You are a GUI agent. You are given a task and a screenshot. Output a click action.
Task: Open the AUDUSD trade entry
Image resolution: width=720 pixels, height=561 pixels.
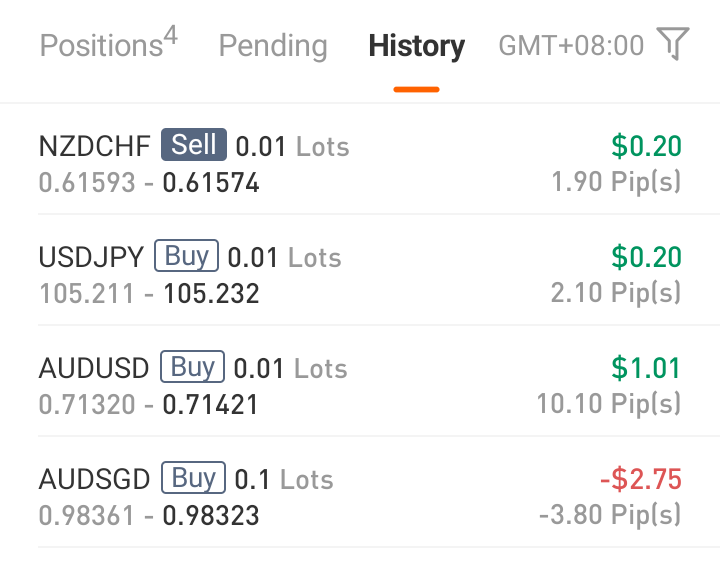click(x=360, y=386)
